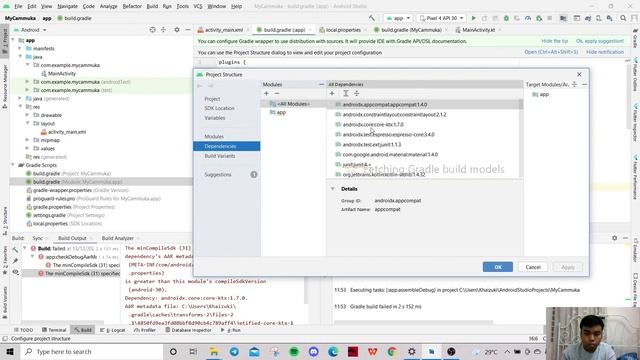Click the Ok, apply suggestion link
This screenshot has height=360, width=640.
click(x=600, y=41)
